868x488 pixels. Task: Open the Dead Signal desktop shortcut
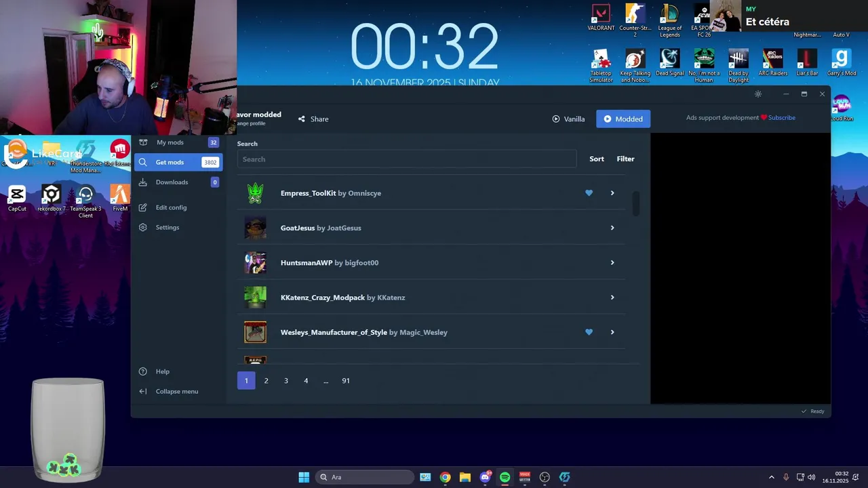pos(669,62)
